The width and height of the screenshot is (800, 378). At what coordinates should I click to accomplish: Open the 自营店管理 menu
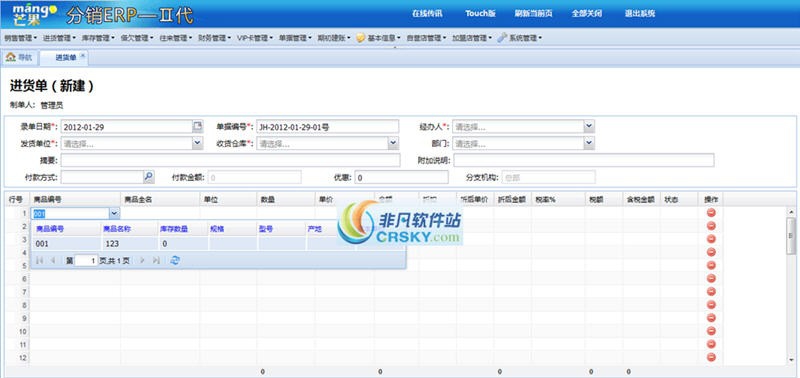click(427, 38)
